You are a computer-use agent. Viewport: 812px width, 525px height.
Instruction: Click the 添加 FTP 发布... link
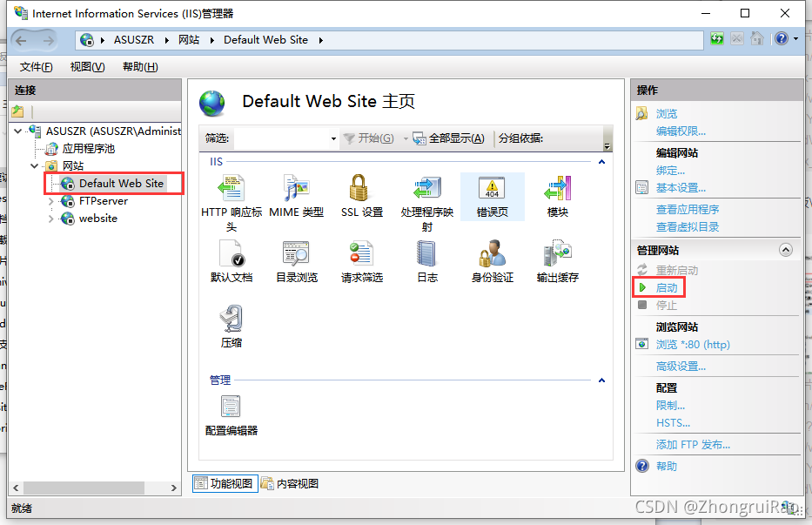(x=693, y=445)
